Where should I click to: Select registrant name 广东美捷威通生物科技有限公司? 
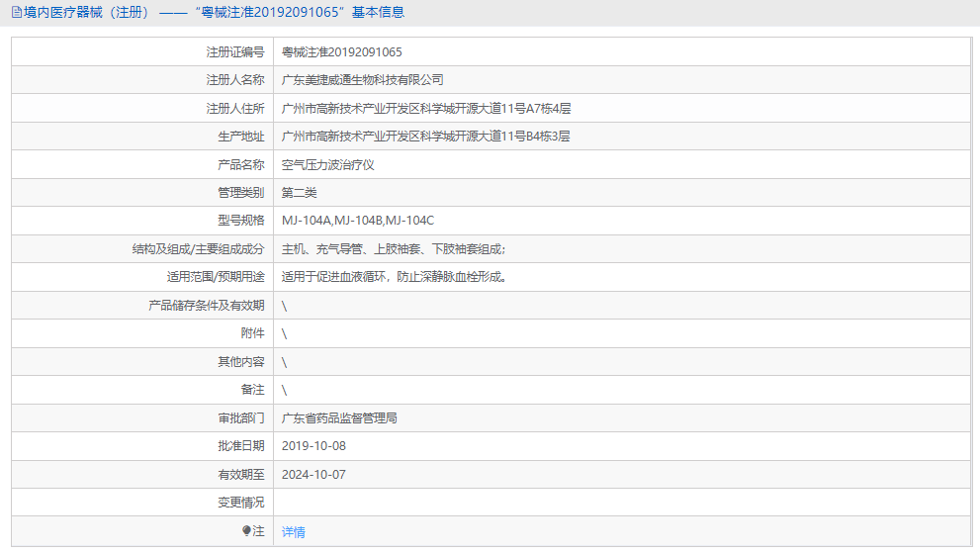[363, 80]
